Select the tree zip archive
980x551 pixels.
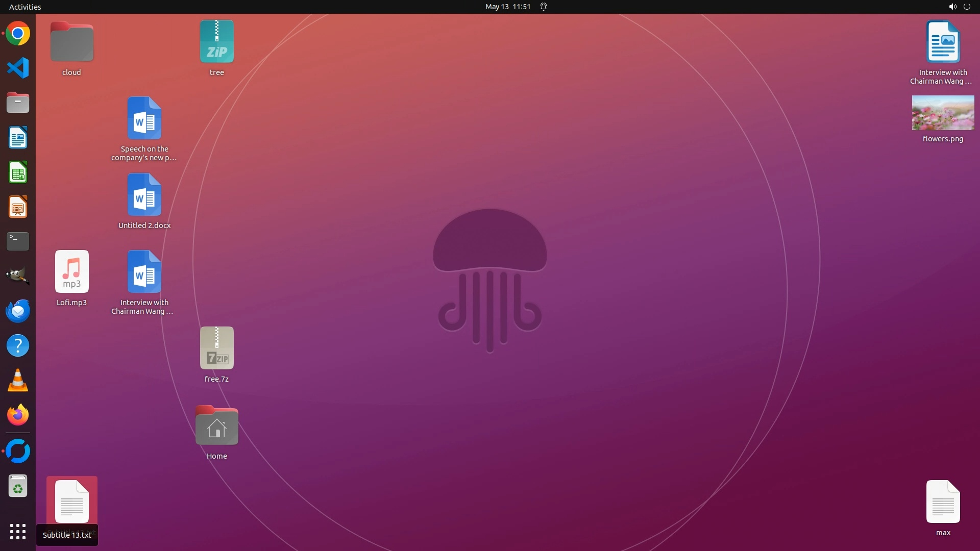pos(217,42)
